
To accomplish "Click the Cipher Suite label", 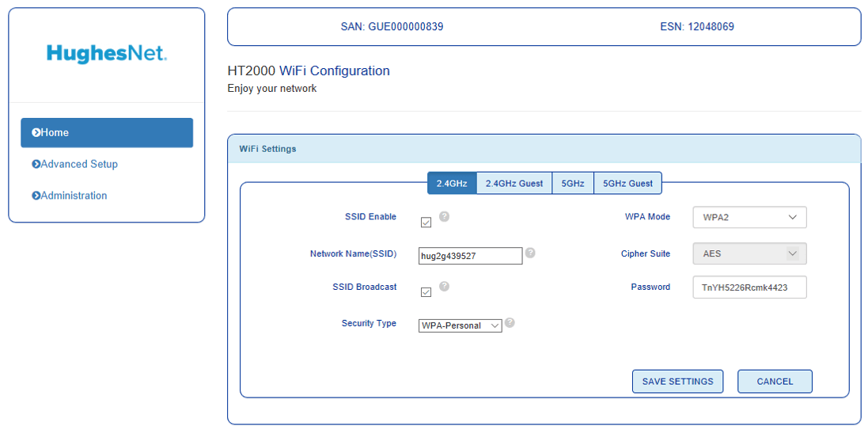I will click(x=646, y=254).
